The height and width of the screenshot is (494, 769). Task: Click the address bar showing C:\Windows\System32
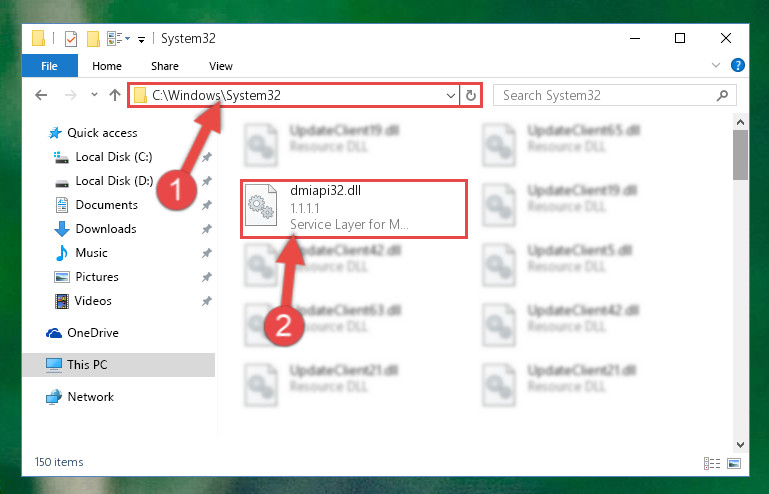[x=293, y=95]
